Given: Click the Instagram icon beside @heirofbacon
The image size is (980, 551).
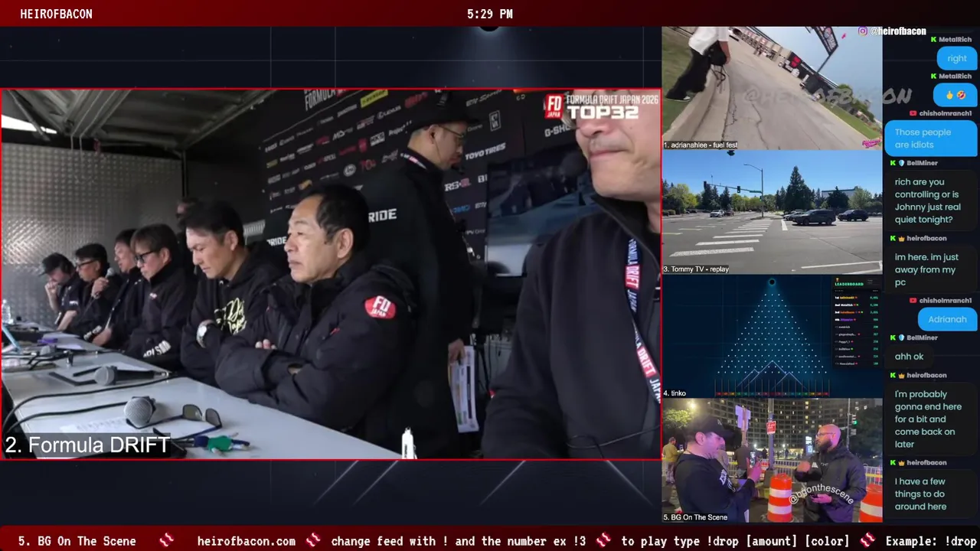Looking at the screenshot, I should click(x=863, y=31).
